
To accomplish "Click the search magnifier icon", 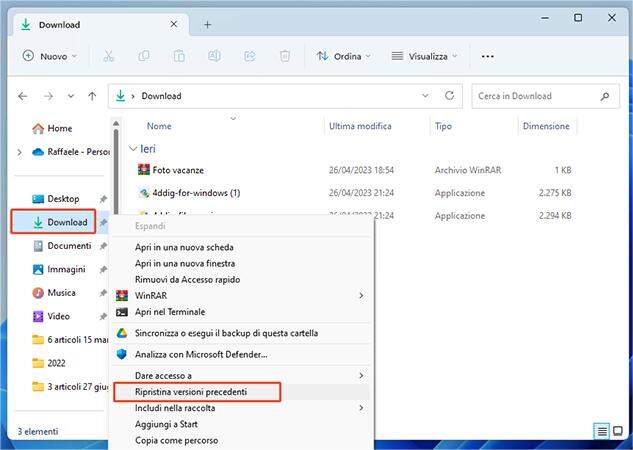I will click(605, 96).
